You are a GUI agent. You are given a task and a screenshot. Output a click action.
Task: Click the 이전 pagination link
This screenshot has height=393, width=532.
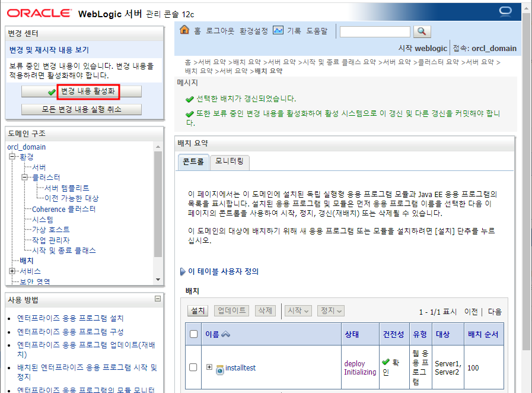coord(472,312)
